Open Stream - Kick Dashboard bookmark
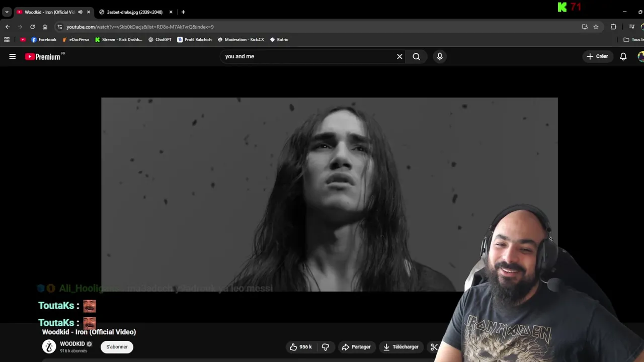644x362 pixels. 119,40
